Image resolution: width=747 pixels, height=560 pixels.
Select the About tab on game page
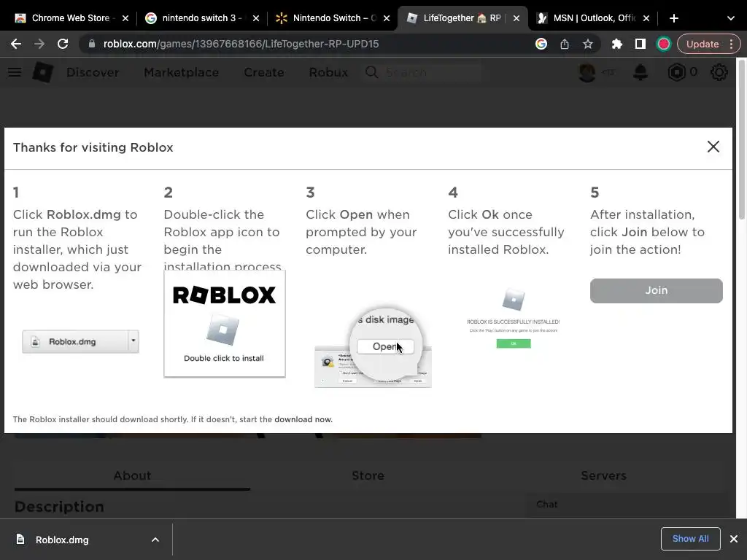click(x=132, y=475)
